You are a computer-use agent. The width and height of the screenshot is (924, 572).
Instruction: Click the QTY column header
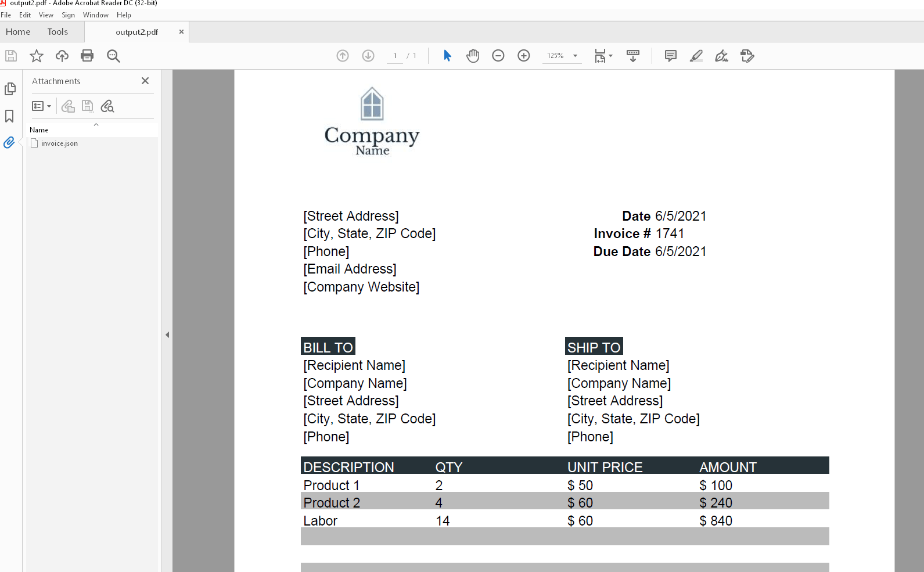[x=449, y=467]
